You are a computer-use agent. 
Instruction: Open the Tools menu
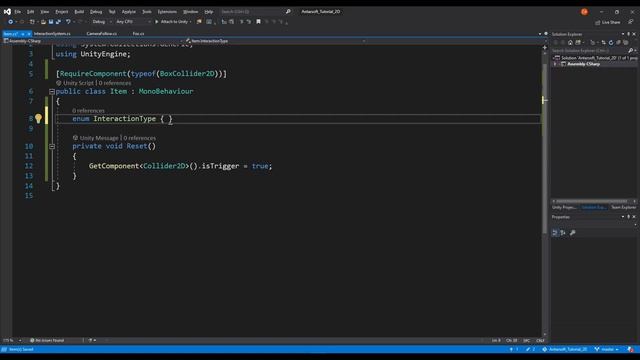pos(147,12)
